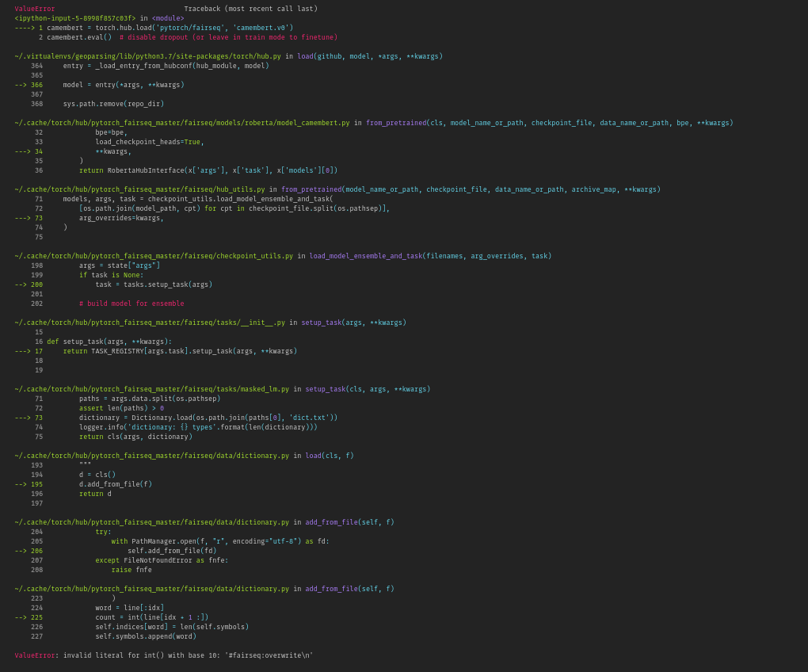
Task: Click line 16 "def setup_task(args, **kwargs):"
Action: 109,342
